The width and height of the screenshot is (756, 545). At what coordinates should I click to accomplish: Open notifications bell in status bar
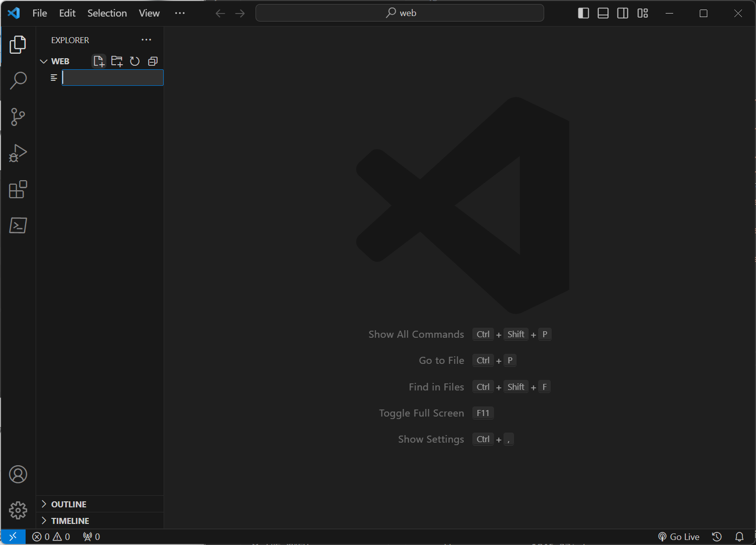(739, 536)
